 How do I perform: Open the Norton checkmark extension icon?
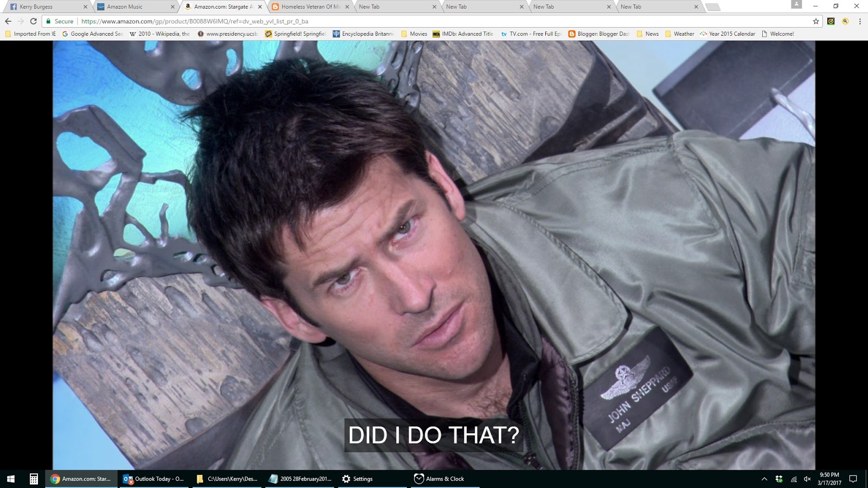click(x=831, y=21)
